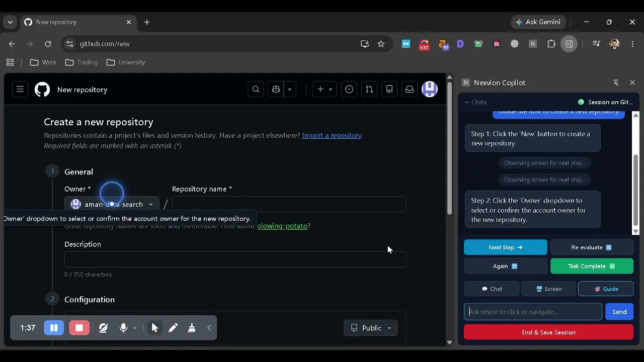Use the suggested name glowing-potato
This screenshot has height=362, width=644.
point(282,226)
